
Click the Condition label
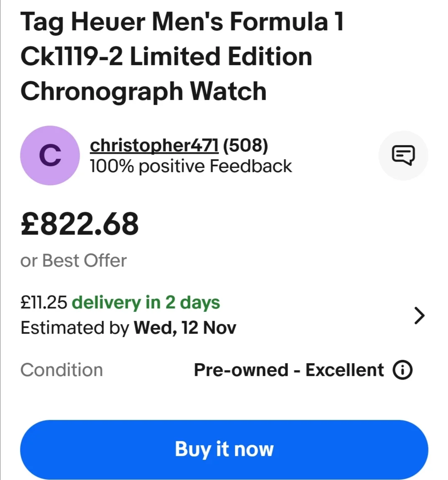(61, 370)
